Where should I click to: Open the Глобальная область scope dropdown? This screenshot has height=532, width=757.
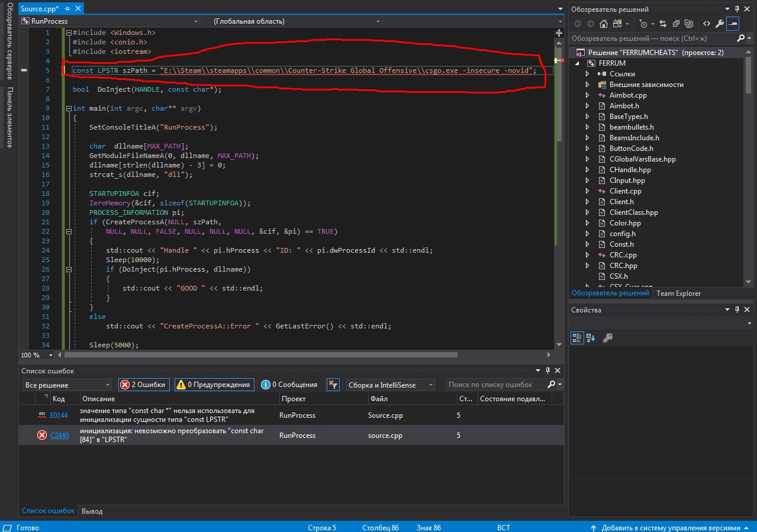coord(291,21)
